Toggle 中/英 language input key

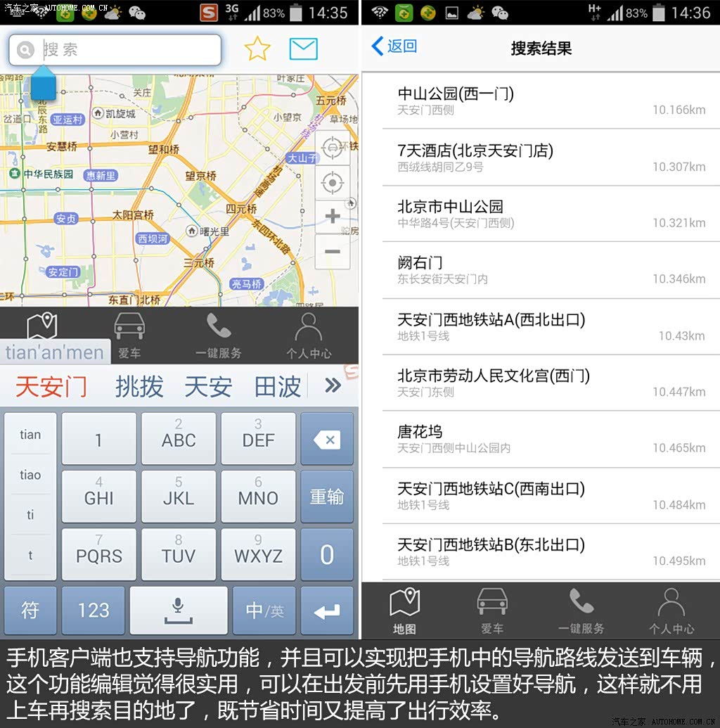264,610
